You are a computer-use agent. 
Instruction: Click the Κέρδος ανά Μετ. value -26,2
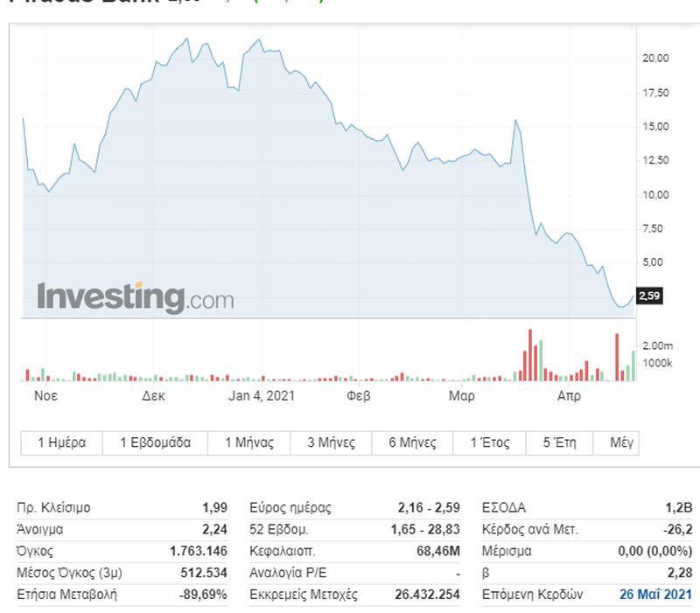click(677, 530)
